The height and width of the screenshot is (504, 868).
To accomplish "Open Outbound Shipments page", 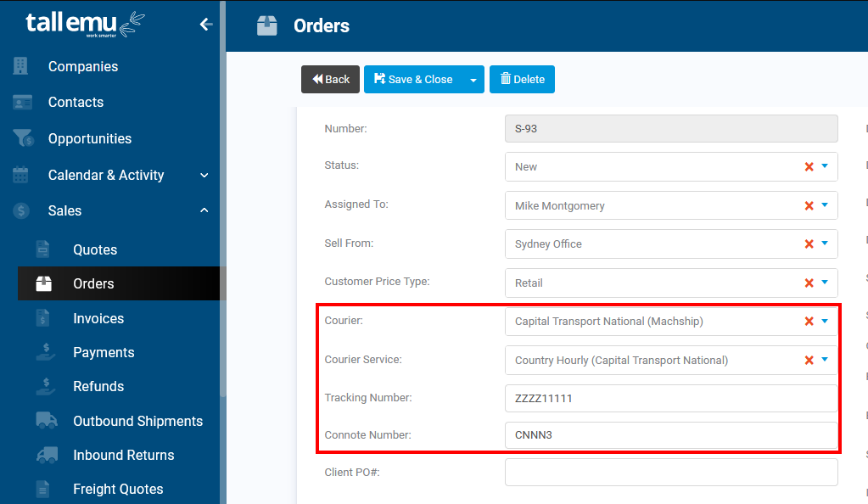I will coord(137,421).
